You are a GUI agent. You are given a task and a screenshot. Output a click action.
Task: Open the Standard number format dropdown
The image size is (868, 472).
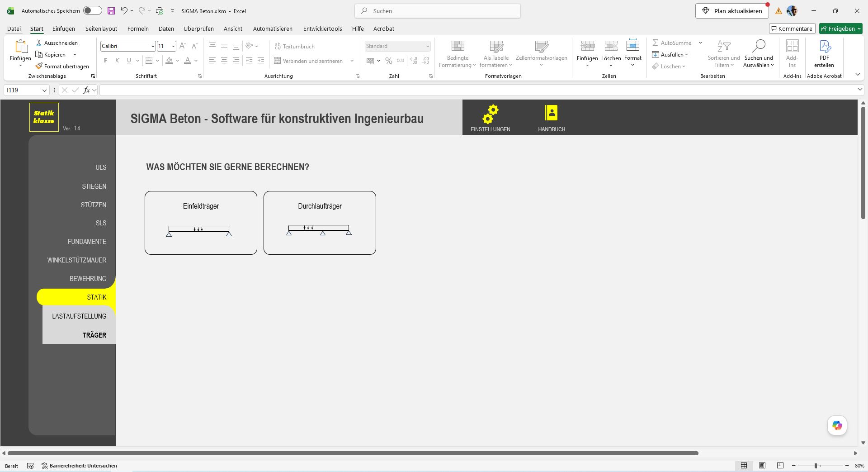pyautogui.click(x=427, y=46)
